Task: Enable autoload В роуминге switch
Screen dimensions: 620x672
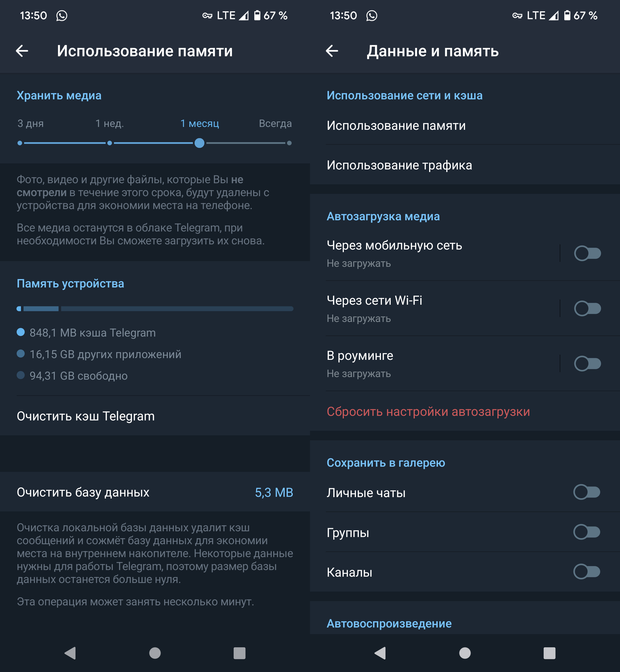Action: pos(588,364)
